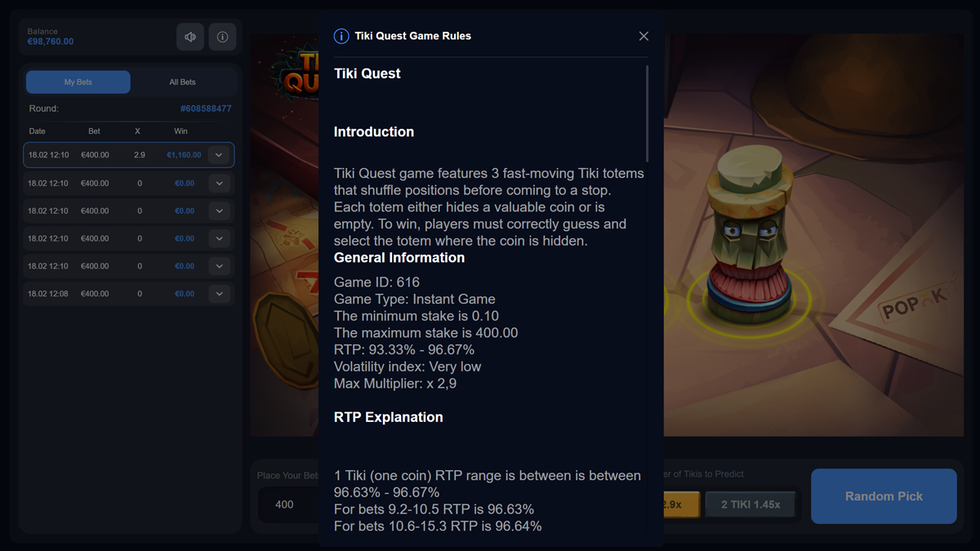This screenshot has width=980, height=551.
Task: Choose the yellow 2.9x Tiki option
Action: click(681, 504)
